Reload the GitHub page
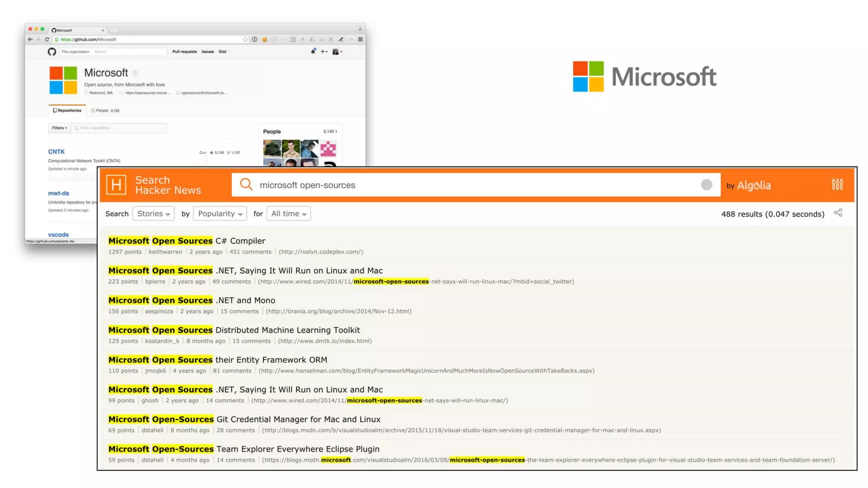This screenshot has height=488, width=868. coord(47,39)
